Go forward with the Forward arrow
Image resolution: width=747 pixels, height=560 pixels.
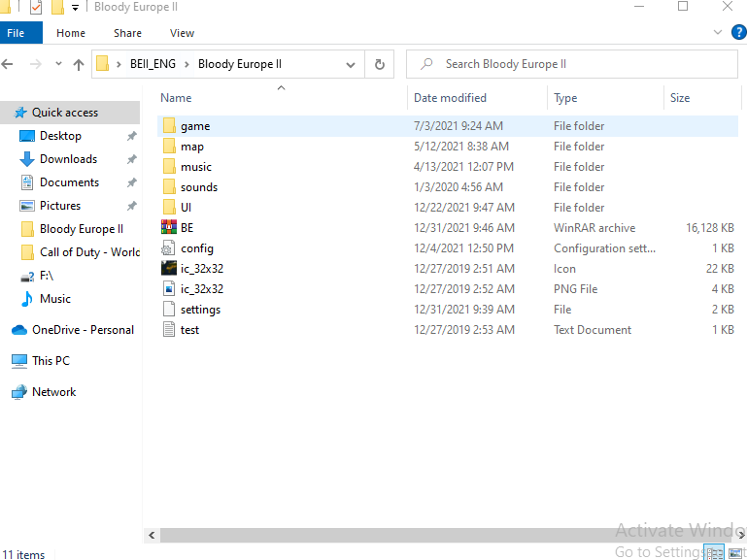coord(36,64)
